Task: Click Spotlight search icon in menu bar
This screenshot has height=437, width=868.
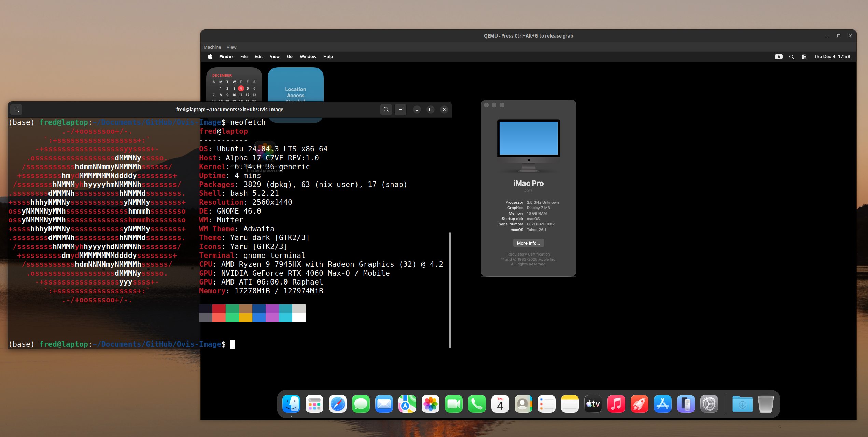Action: 792,57
